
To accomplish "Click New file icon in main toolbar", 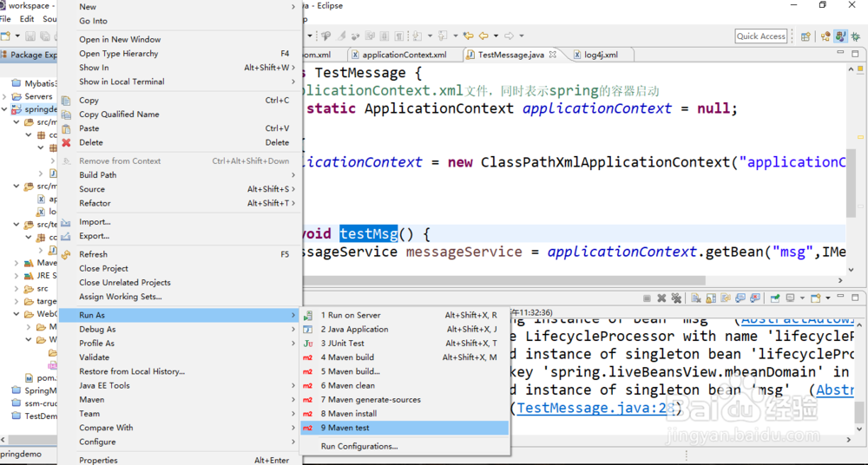I will pos(5,36).
